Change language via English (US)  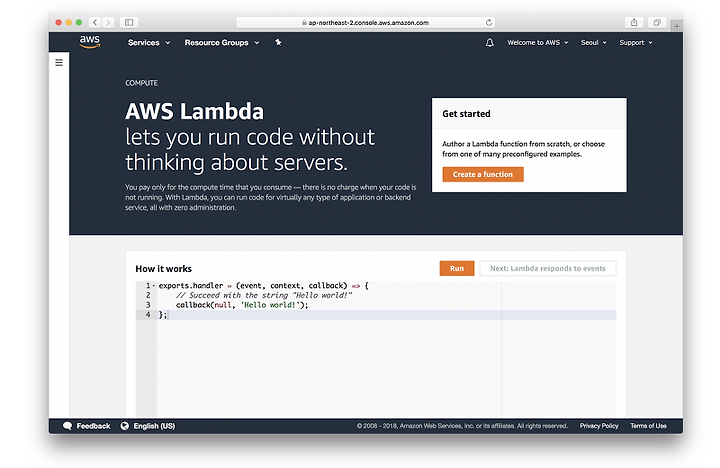(x=154, y=426)
